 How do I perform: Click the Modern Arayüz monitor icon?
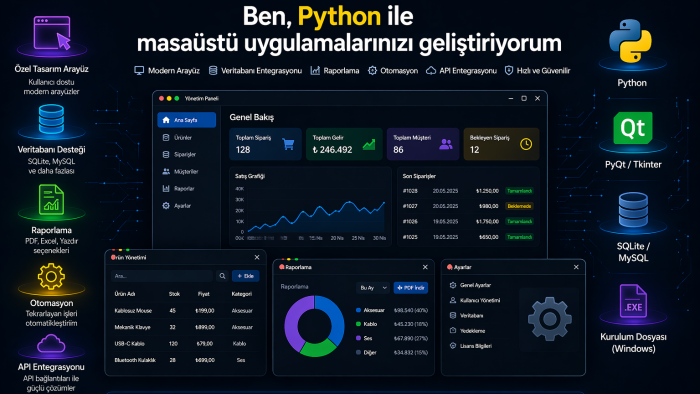pyautogui.click(x=139, y=71)
